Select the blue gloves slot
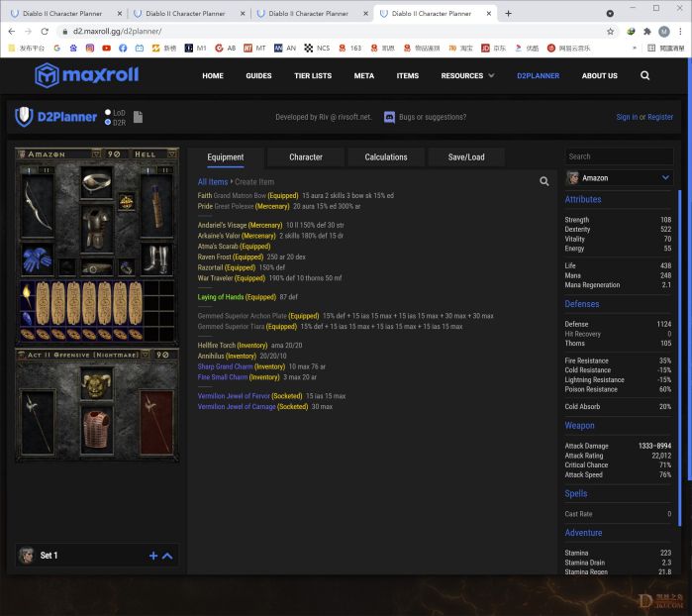The height and width of the screenshot is (616, 692). point(37,258)
